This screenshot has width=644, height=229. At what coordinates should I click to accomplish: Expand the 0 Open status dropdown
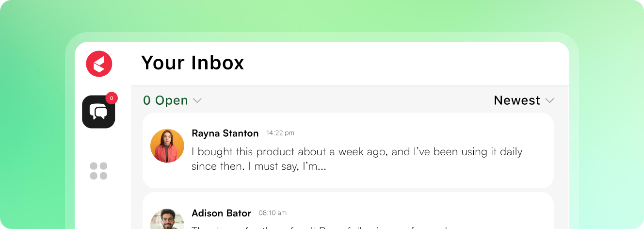[172, 100]
